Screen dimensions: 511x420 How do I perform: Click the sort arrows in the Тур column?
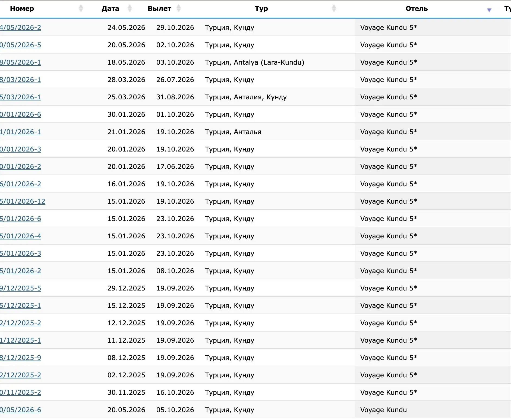tap(334, 8)
